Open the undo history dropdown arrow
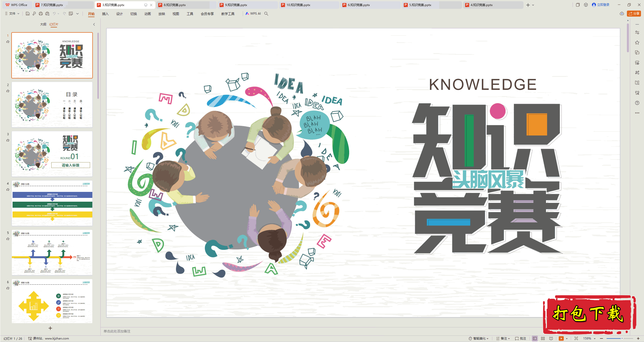This screenshot has width=644, height=342. pos(58,14)
